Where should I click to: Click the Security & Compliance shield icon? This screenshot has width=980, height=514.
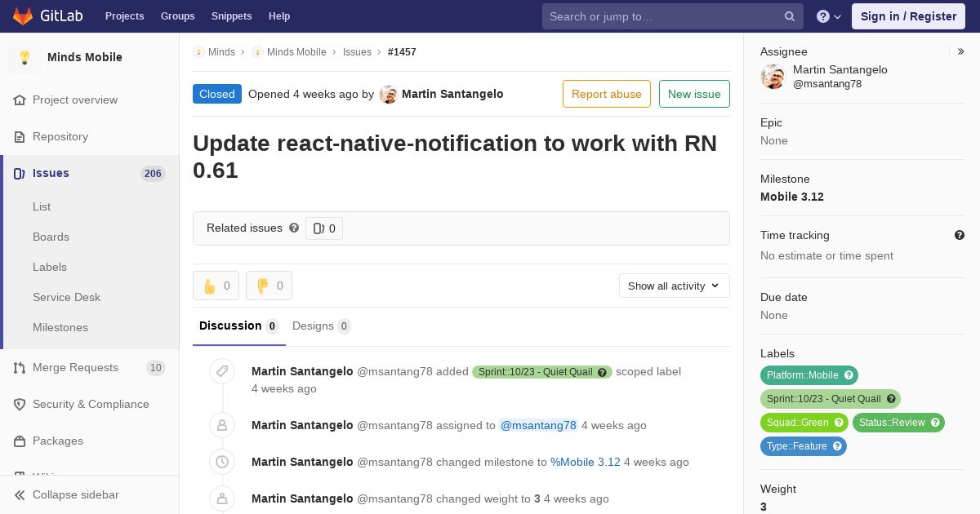point(20,404)
